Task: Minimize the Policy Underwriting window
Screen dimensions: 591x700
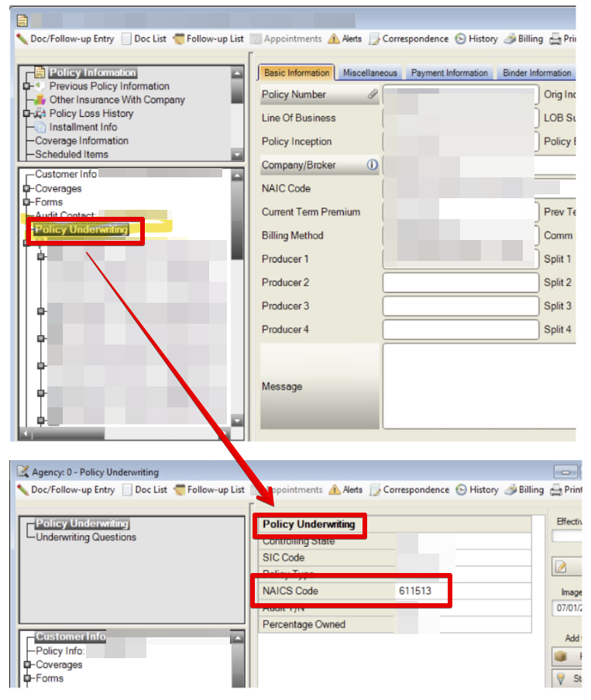Action: [565, 472]
